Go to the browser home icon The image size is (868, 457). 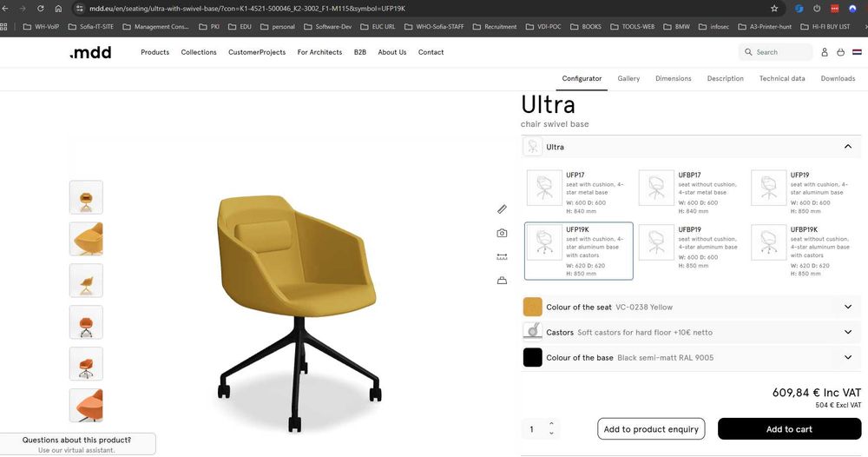coord(58,9)
